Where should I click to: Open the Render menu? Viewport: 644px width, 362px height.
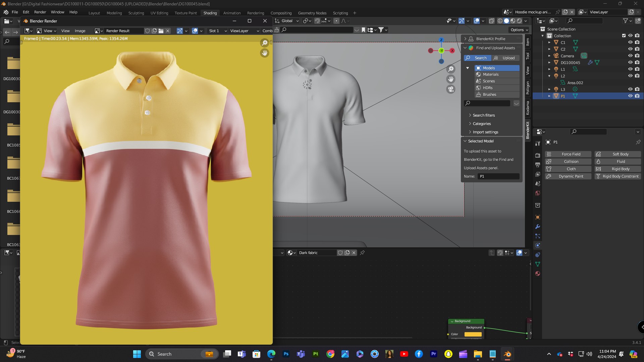pos(40,12)
